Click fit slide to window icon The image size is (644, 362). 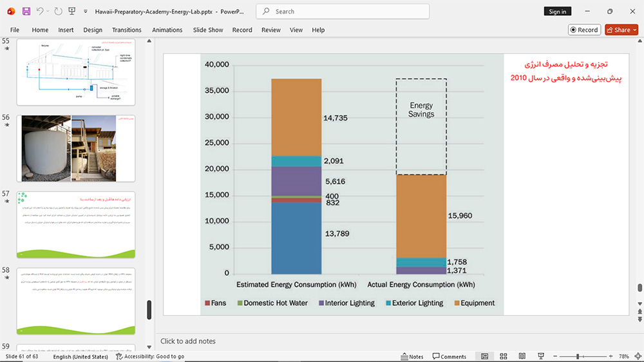(638, 356)
